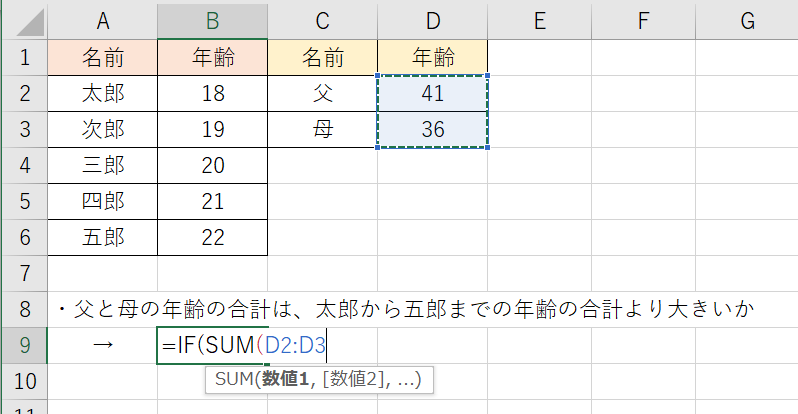
Task: Select row 9 header
Action: 24,345
